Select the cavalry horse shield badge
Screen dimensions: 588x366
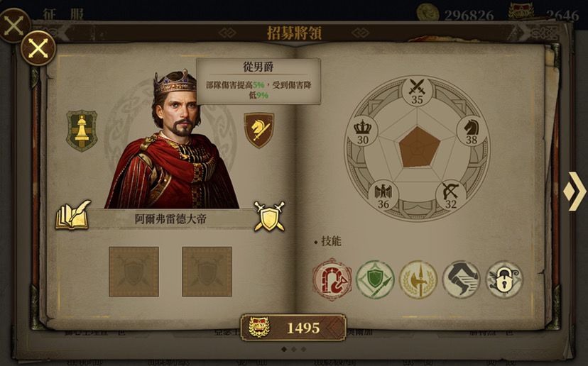[x=259, y=130]
